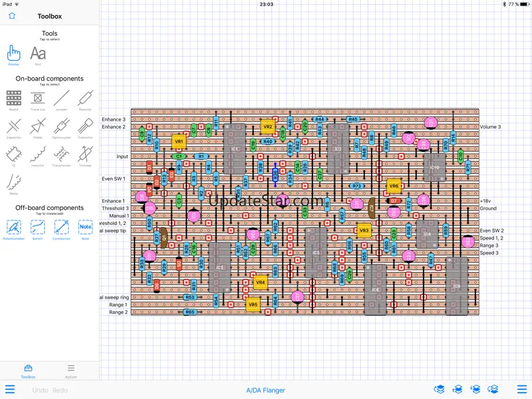Image resolution: width=532 pixels, height=399 pixels.
Task: Select the Trimmer component
Action: click(85, 156)
